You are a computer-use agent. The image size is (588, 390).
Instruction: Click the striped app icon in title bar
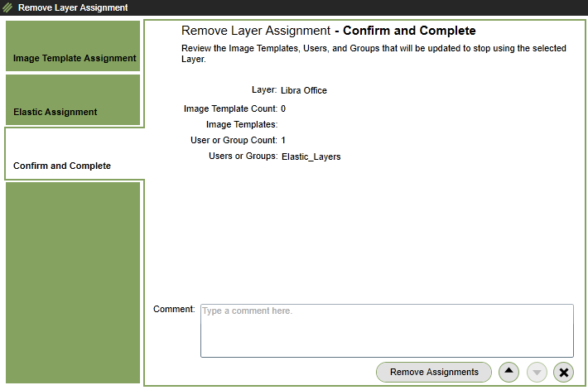[x=8, y=8]
